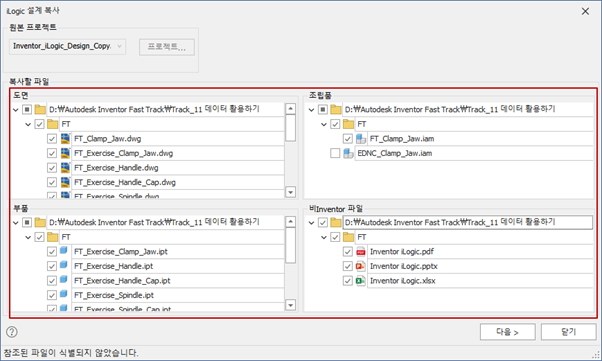Click the FT_Exercise_Handle.ipt part icon
This screenshot has height=361, width=602.
(x=64, y=265)
